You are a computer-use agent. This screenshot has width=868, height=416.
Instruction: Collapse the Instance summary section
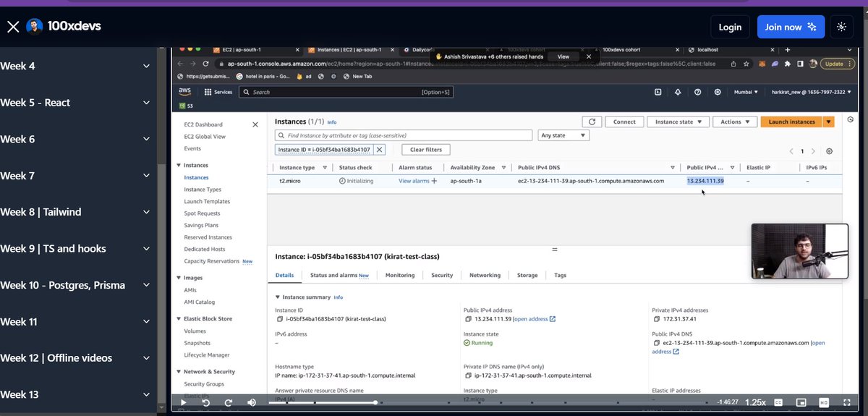[x=278, y=297]
